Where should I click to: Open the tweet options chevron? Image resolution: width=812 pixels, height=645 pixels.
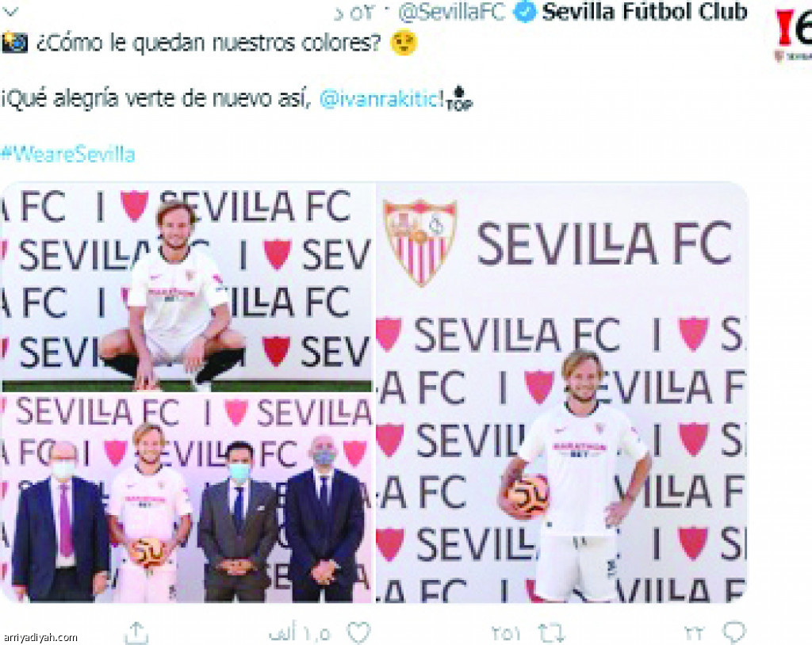pos(10,11)
